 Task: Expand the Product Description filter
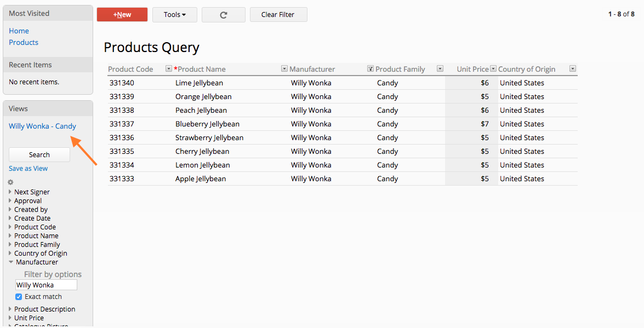(10, 309)
